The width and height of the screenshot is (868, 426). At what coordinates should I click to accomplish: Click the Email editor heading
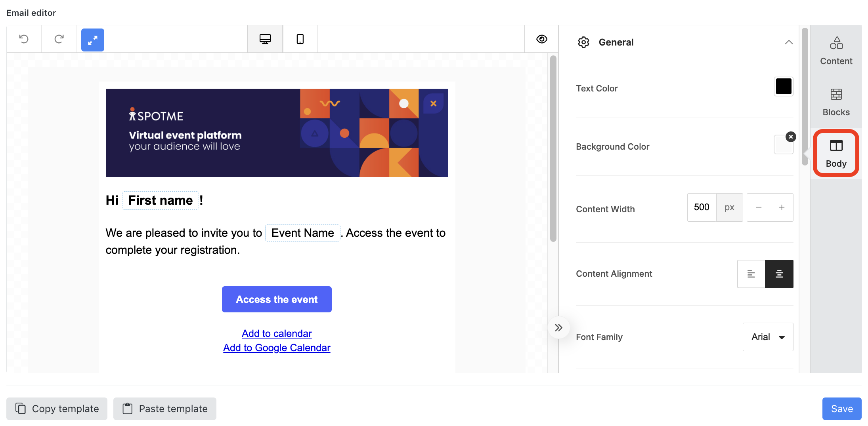click(31, 13)
